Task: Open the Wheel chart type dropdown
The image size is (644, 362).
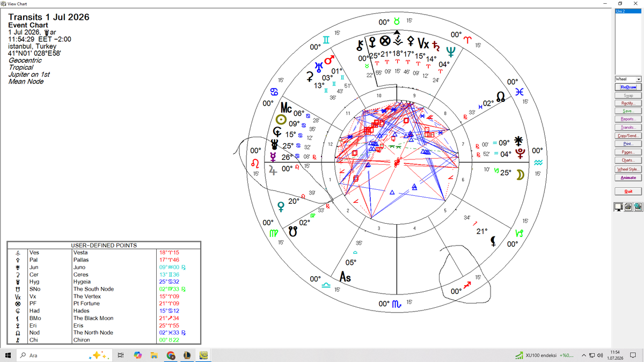Action: click(628, 79)
